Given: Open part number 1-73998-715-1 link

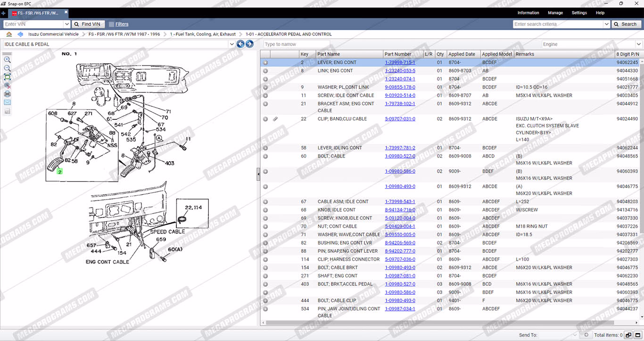Looking at the screenshot, I should (x=400, y=63).
